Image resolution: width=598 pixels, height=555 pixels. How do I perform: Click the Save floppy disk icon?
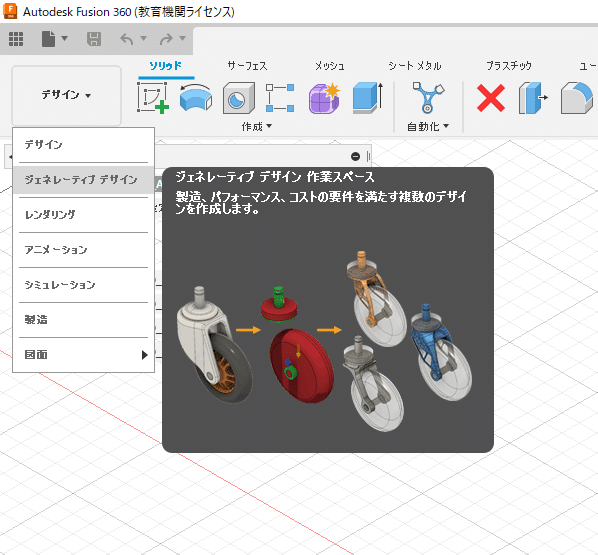tap(94, 39)
